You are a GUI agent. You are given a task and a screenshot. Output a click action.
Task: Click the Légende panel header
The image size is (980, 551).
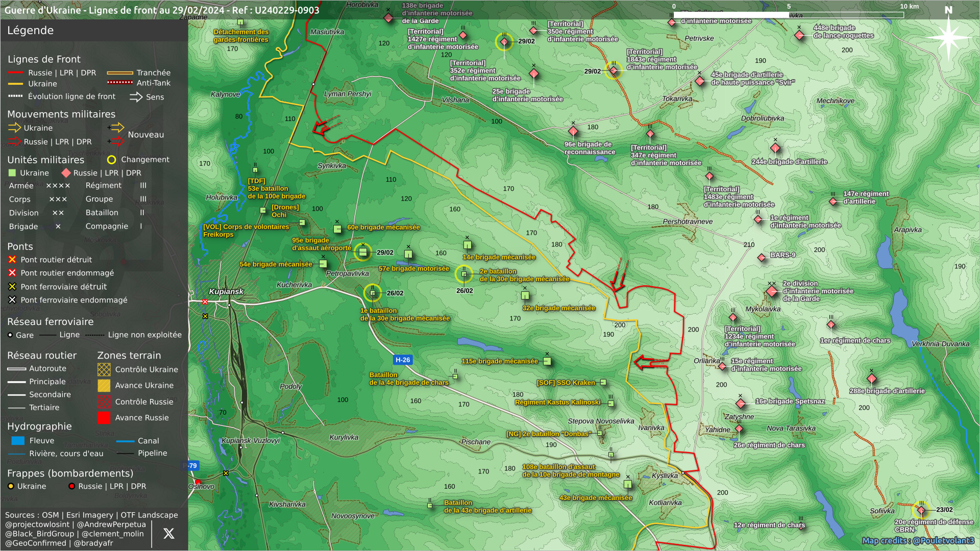pyautogui.click(x=31, y=31)
